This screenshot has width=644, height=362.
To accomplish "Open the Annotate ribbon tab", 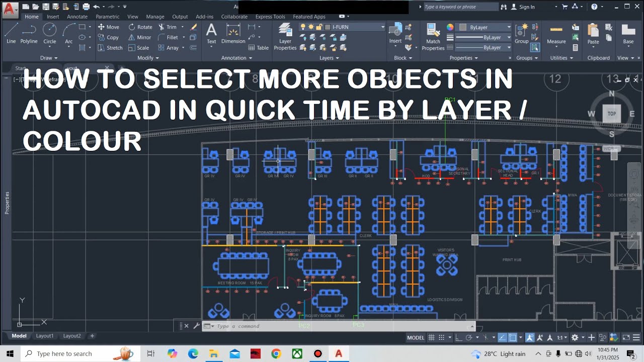I will 77,17.
